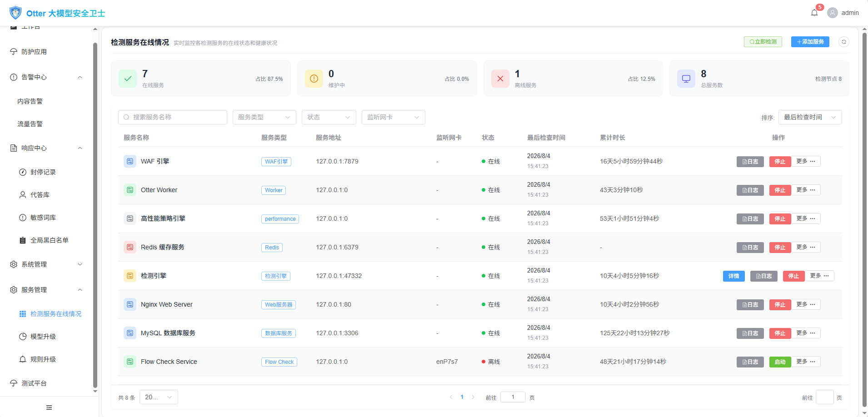Screen dimensions: 868x417
Task: Open 流量告警 in the sidebar
Action: [x=30, y=124]
